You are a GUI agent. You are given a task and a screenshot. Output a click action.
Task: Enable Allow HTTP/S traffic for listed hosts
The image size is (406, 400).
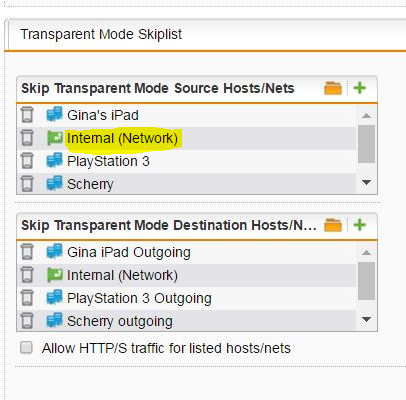pyautogui.click(x=26, y=348)
